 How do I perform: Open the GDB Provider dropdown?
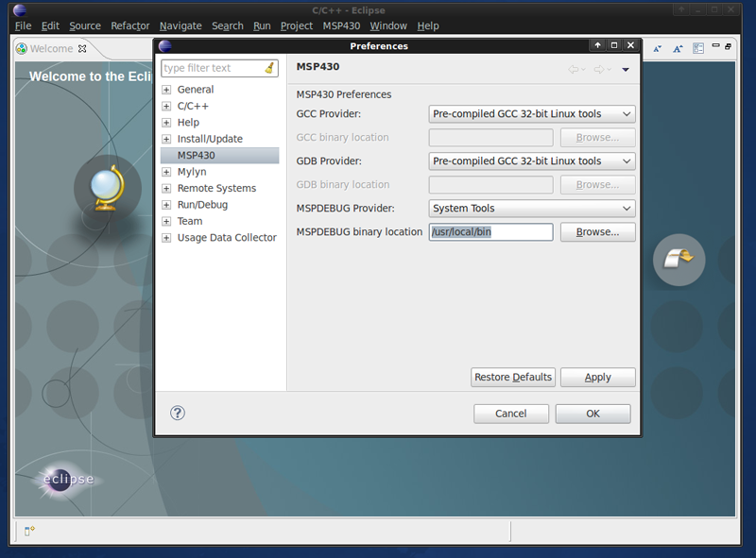[x=532, y=161]
